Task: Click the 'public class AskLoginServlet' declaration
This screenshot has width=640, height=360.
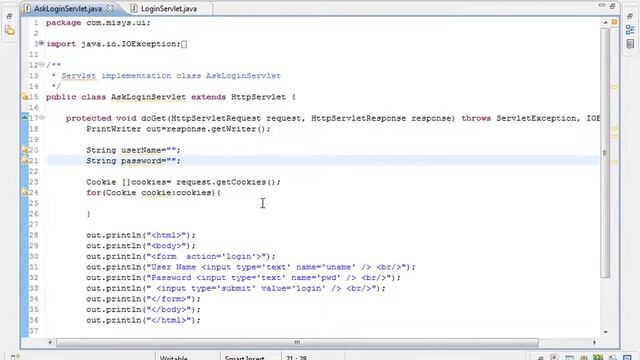Action: click(116, 97)
